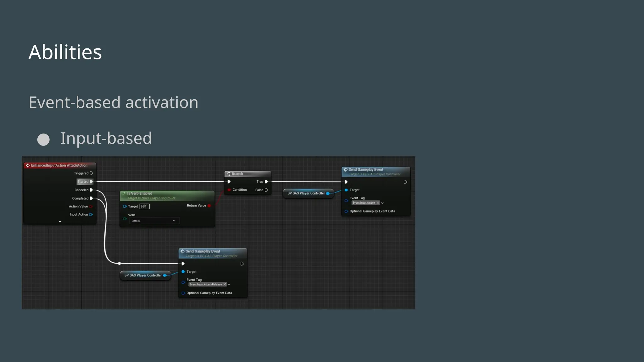Click the upper BP GAS Player Controller variable node
Screen dimensions: 644x362
tap(308, 193)
